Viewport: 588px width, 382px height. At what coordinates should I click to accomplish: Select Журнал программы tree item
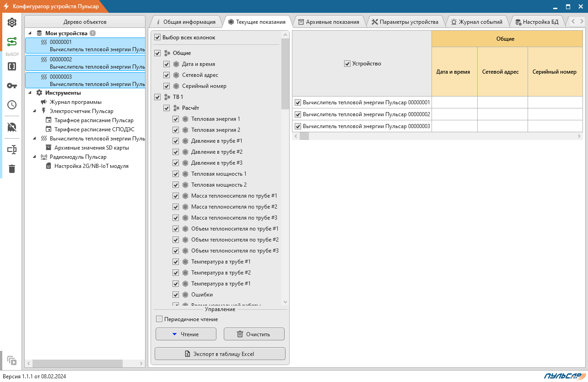(x=76, y=102)
